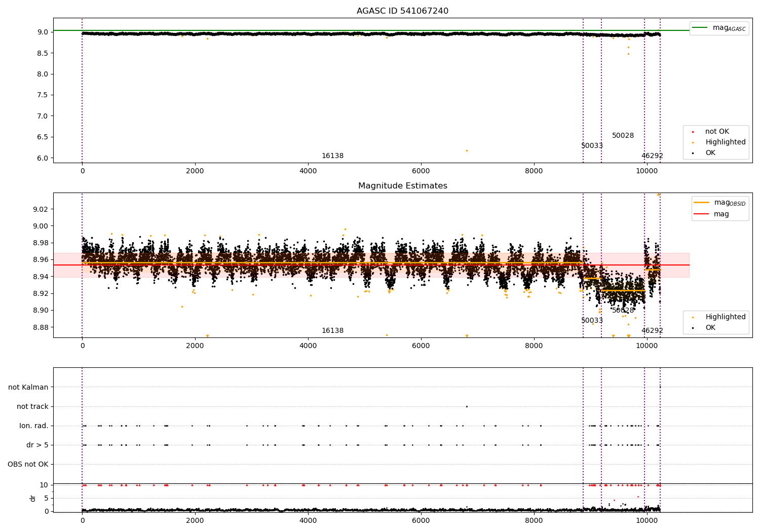Image resolution: width=760 pixels, height=532 pixels.
Task: Click the orange outlier point near magnitude 6.2
Action: click(x=467, y=150)
